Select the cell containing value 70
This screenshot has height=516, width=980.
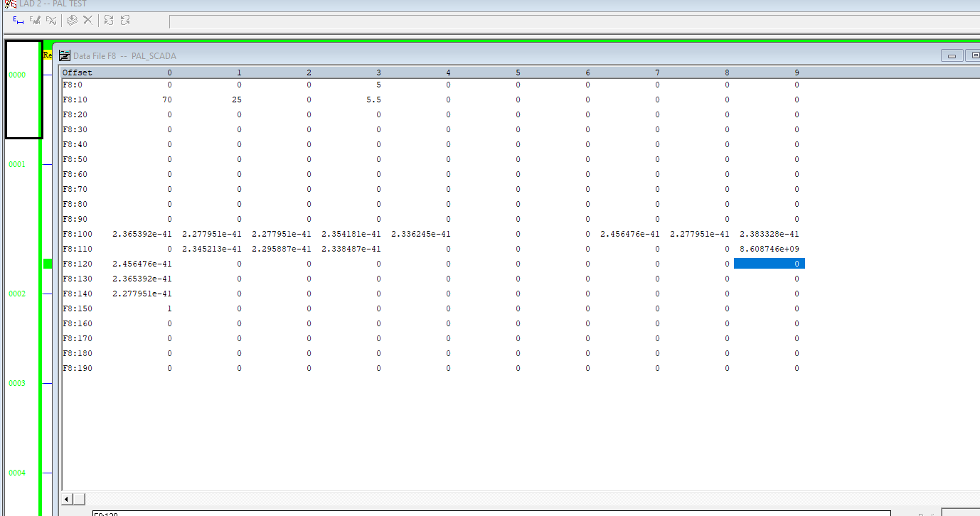coord(166,100)
